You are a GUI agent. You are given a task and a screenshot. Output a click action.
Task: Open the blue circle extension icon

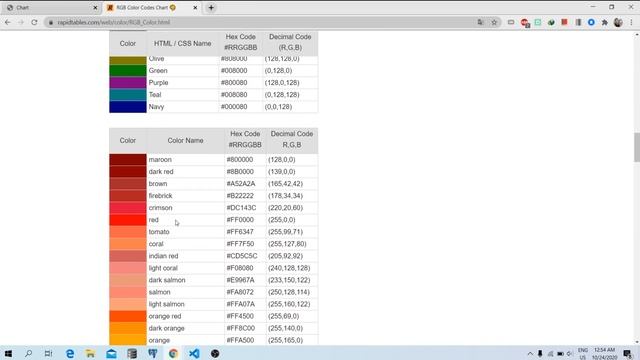coord(591,22)
